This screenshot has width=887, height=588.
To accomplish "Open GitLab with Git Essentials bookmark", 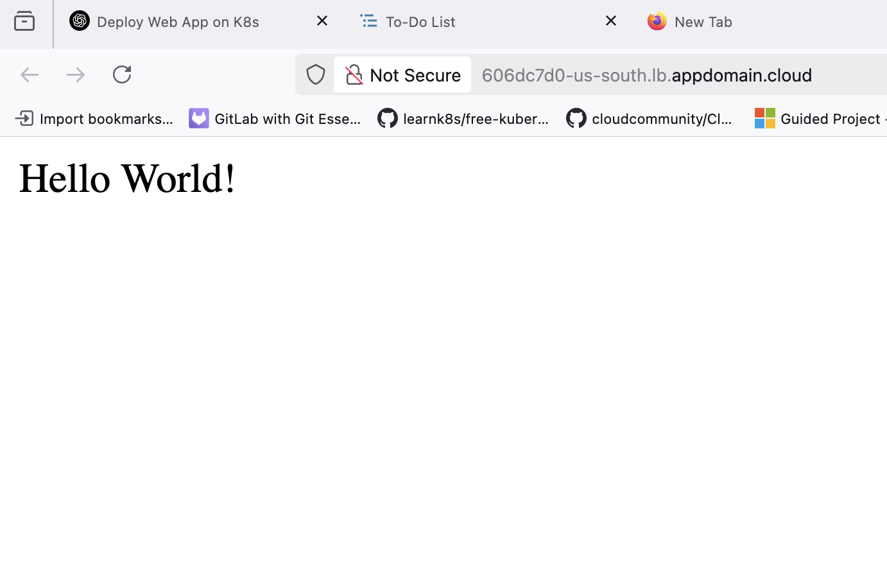I will pyautogui.click(x=275, y=119).
